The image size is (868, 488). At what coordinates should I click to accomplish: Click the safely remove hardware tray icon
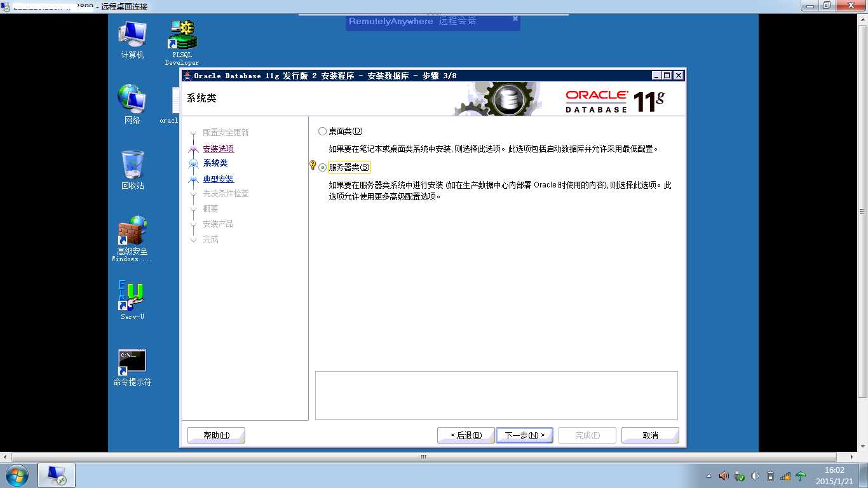pyautogui.click(x=740, y=476)
